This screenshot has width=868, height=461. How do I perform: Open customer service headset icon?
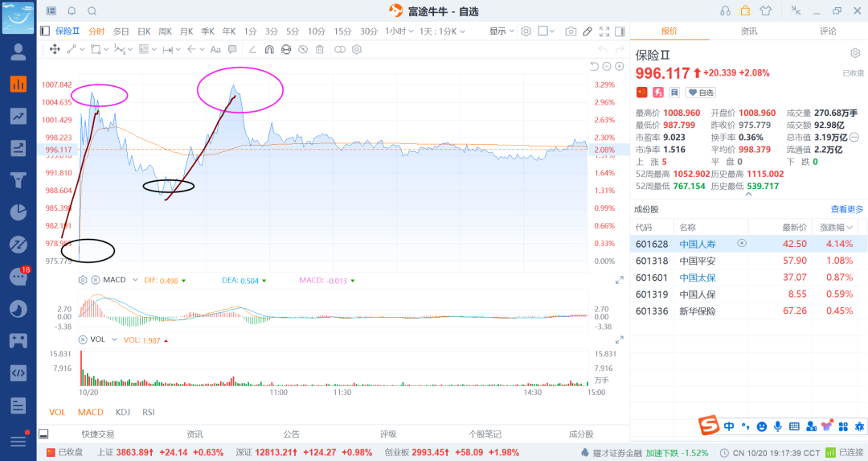click(725, 10)
